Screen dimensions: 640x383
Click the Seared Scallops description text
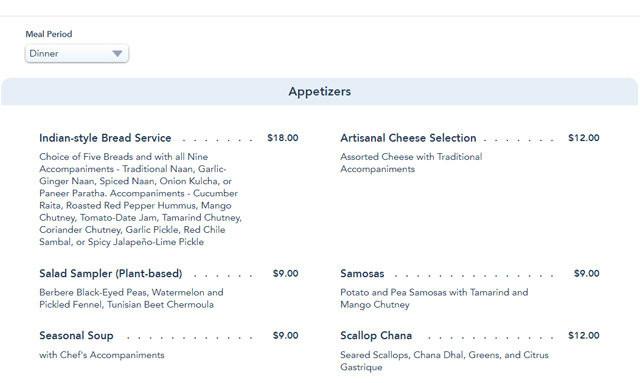click(444, 361)
